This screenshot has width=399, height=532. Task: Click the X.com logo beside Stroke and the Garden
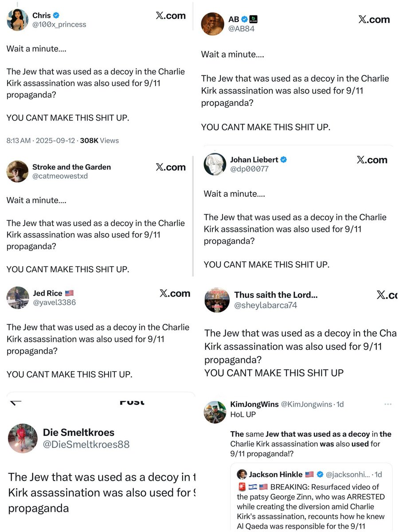click(x=171, y=167)
